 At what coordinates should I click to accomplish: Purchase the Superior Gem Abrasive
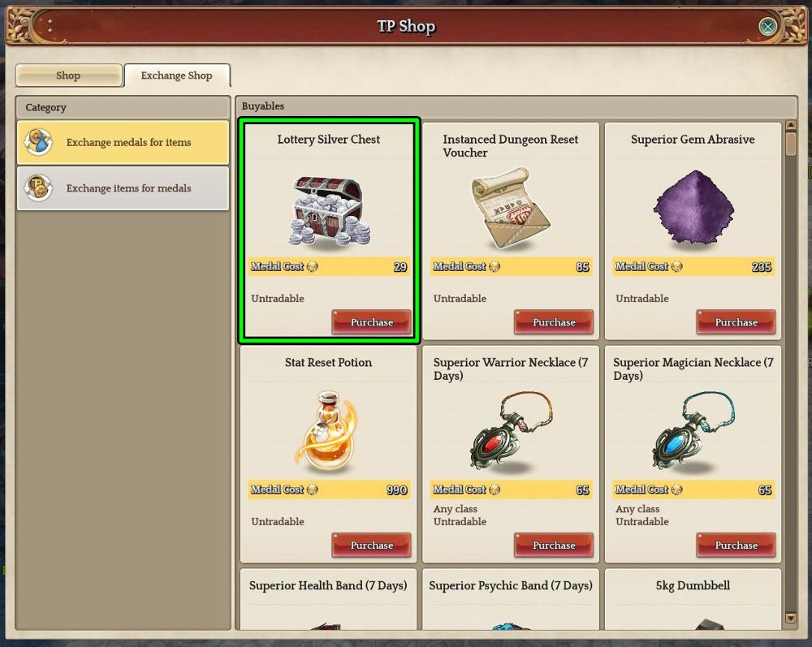pos(736,322)
